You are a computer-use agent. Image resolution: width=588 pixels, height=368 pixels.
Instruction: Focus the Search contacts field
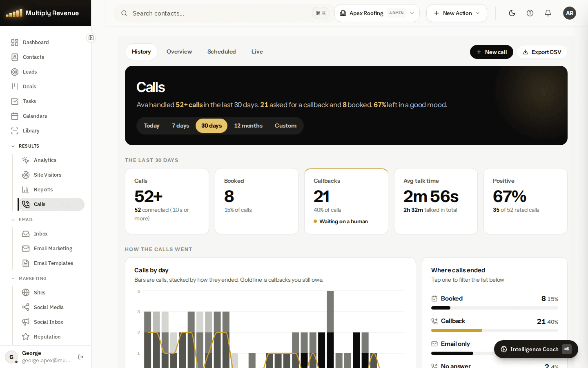tap(224, 13)
